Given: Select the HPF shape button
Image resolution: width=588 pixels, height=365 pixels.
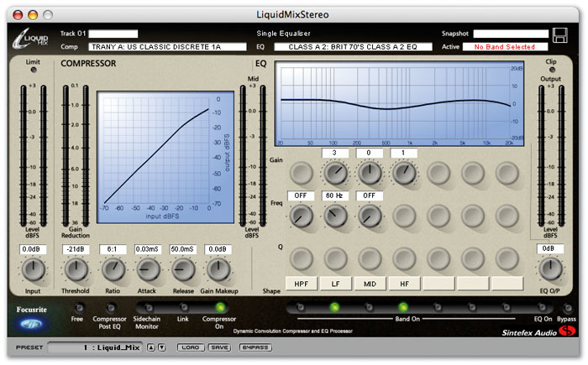Looking at the screenshot, I should [302, 284].
